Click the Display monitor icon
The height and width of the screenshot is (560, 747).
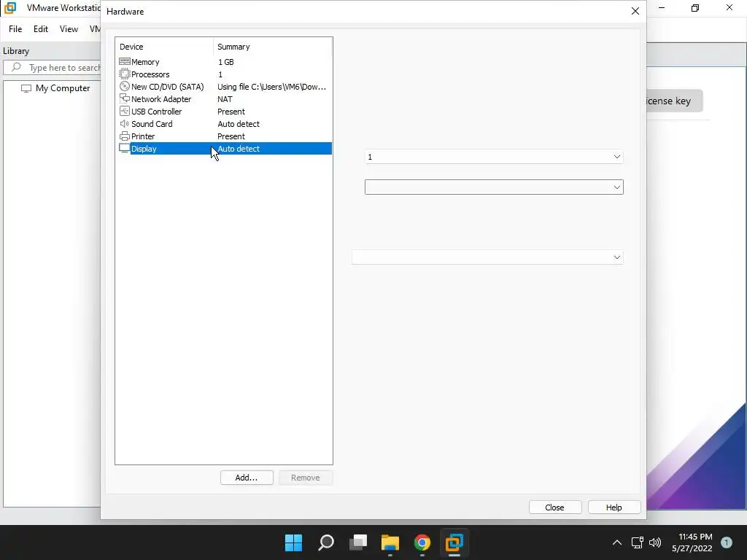(124, 148)
